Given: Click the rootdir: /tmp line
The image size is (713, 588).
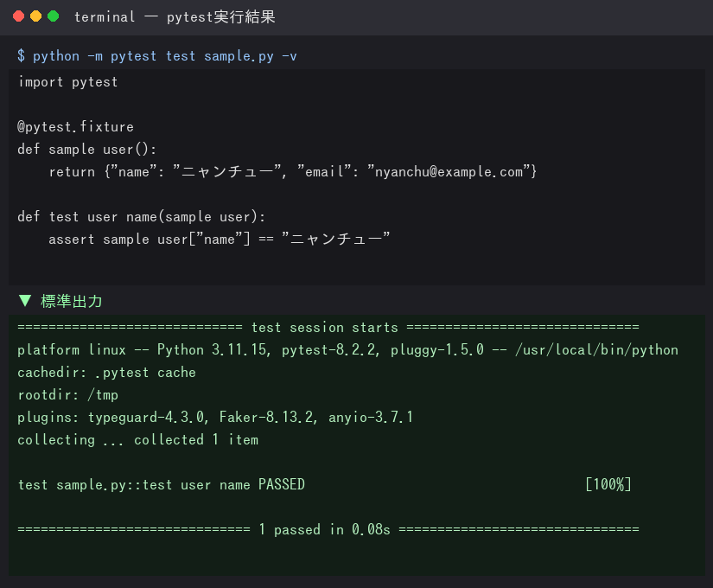Looking at the screenshot, I should point(67,394).
